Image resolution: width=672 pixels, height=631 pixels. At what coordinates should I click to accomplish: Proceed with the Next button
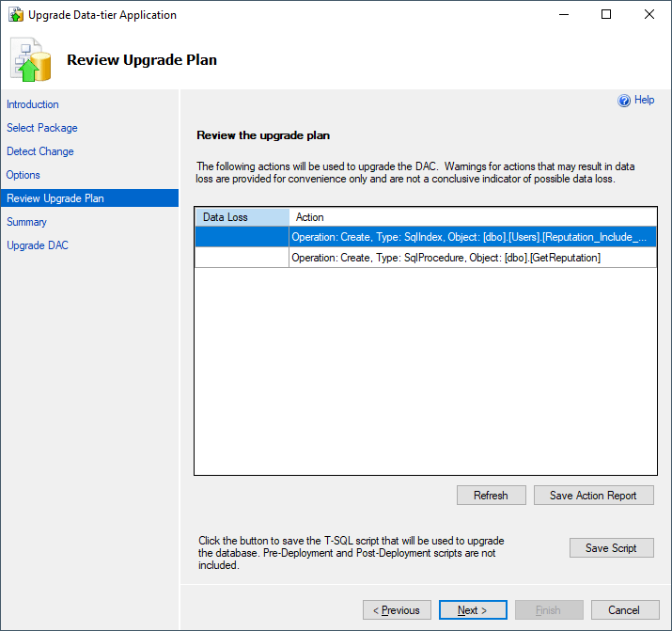(x=473, y=610)
